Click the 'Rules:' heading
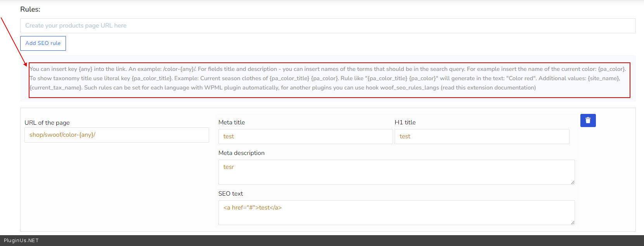 pos(30,9)
